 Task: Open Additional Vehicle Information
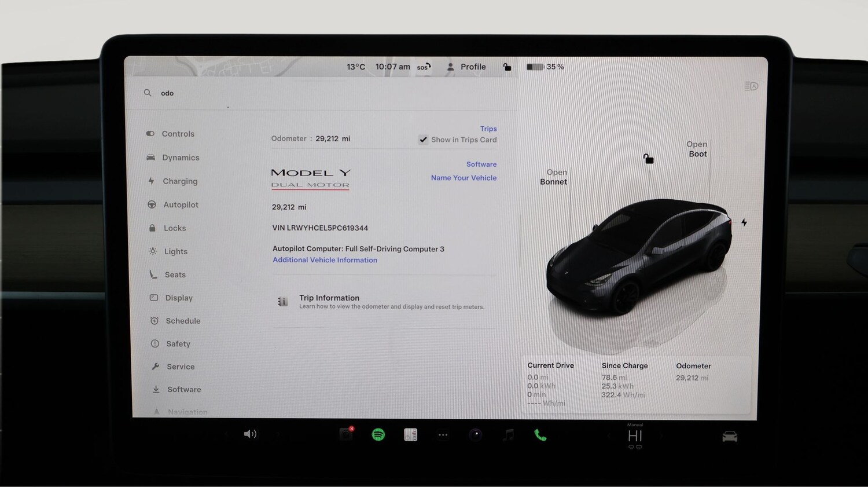pos(325,259)
